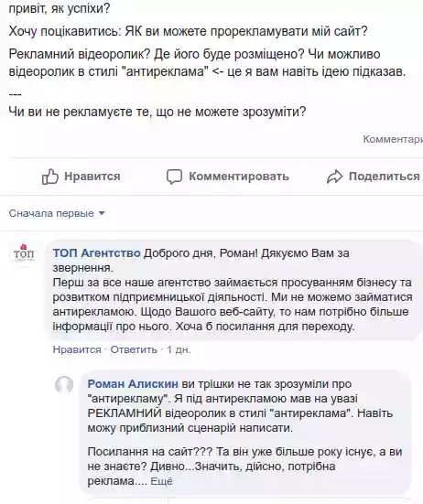Select Комментировать button under the post
The width and height of the screenshot is (423, 504).
227,177
